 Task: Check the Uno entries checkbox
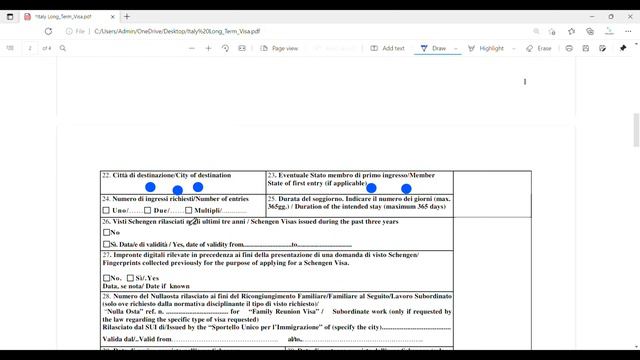pyautogui.click(x=106, y=210)
